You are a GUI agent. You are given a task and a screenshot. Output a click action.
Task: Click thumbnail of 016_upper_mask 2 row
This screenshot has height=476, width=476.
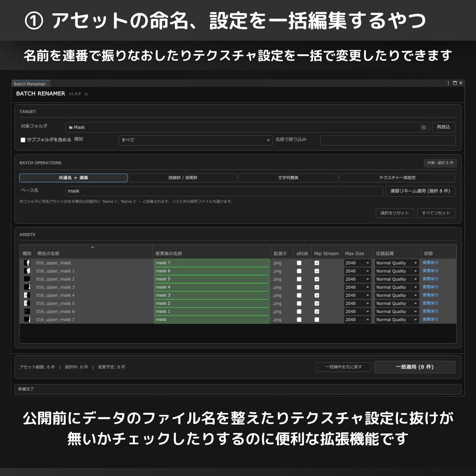[27, 279]
